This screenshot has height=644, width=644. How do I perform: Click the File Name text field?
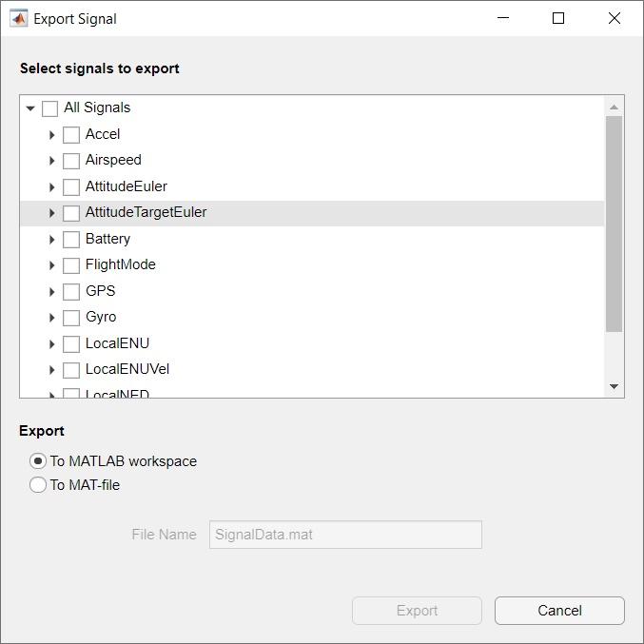pyautogui.click(x=345, y=535)
